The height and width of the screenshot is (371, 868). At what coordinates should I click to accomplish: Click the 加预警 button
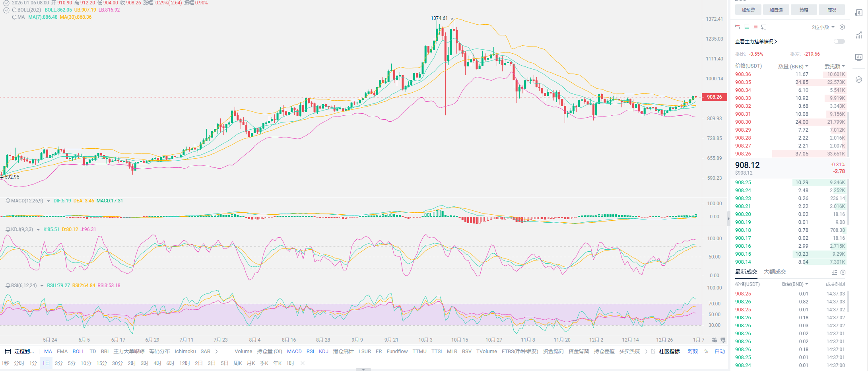point(748,10)
